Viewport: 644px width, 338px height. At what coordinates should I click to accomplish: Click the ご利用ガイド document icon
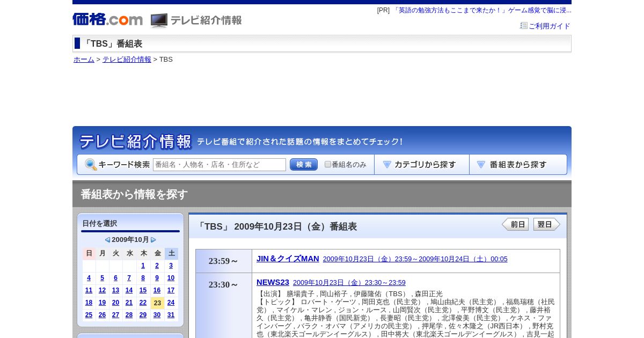click(x=524, y=26)
